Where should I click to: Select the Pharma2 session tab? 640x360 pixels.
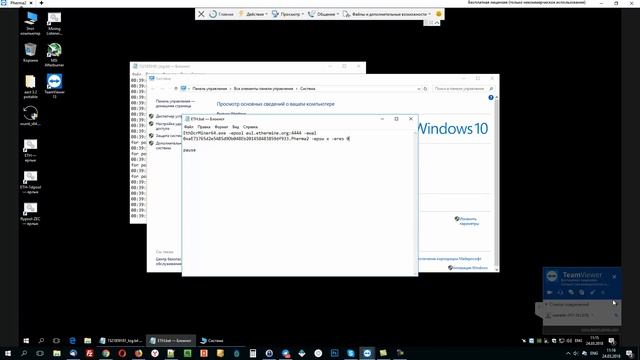(17, 3)
